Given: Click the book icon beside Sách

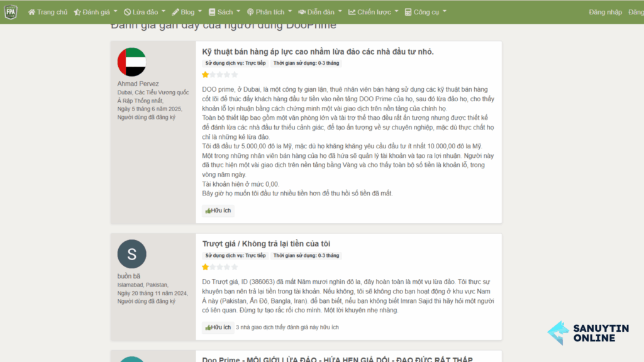Looking at the screenshot, I should point(212,13).
